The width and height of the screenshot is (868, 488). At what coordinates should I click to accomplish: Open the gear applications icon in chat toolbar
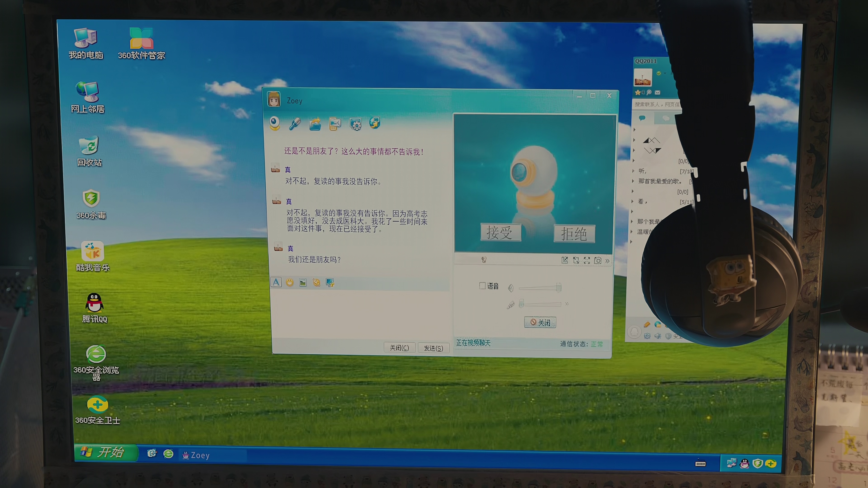click(x=356, y=124)
